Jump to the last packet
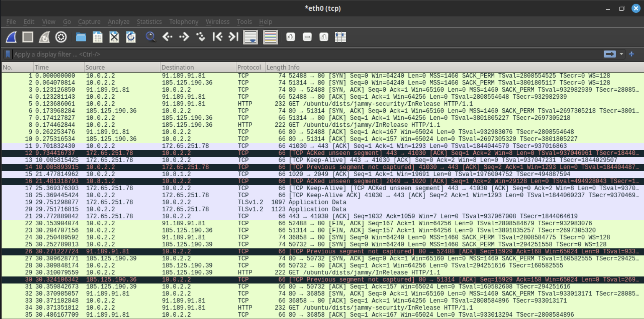The height and width of the screenshot is (319, 644). click(233, 37)
